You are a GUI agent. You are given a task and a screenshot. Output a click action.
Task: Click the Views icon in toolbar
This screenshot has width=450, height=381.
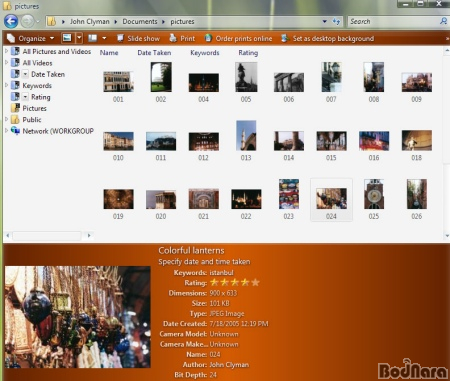[x=67, y=38]
